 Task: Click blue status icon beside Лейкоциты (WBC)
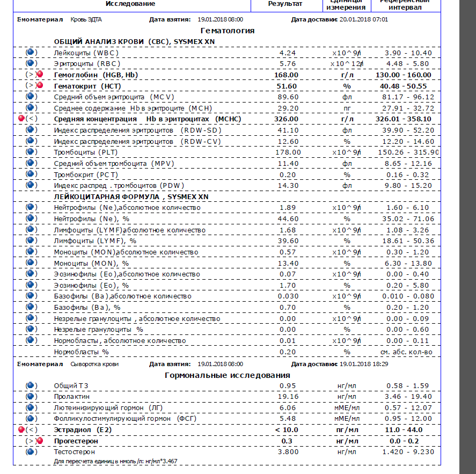31,53
